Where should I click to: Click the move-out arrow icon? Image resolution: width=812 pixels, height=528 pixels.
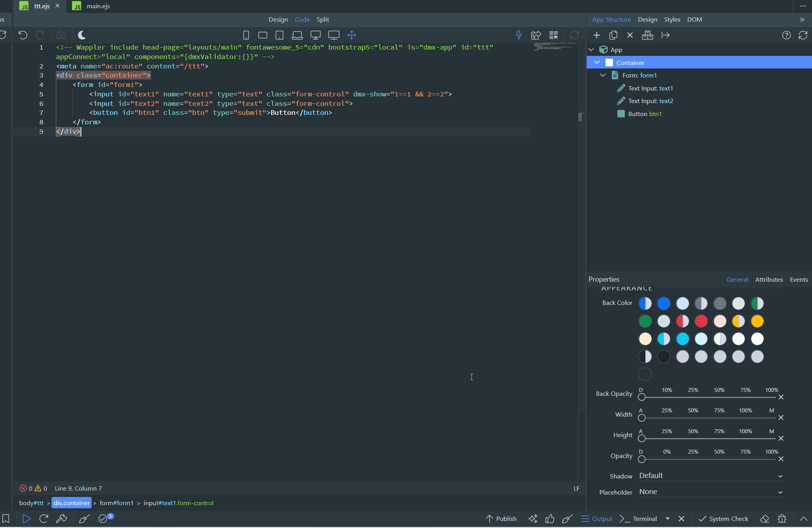665,35
